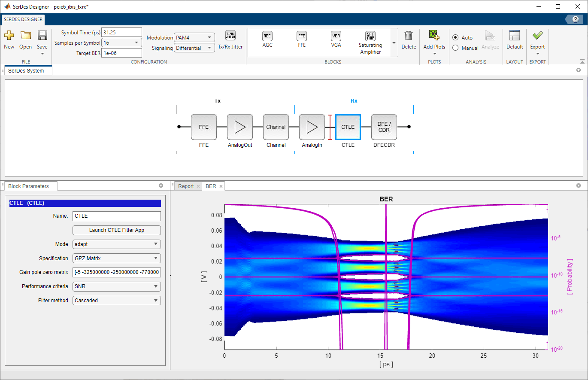Select the Channel block in the diagram

[276, 127]
